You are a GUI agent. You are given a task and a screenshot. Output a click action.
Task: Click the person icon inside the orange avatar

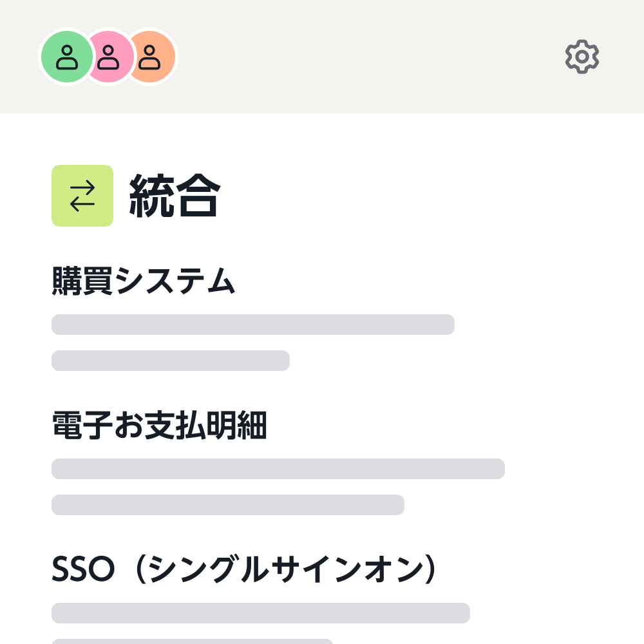[150, 57]
